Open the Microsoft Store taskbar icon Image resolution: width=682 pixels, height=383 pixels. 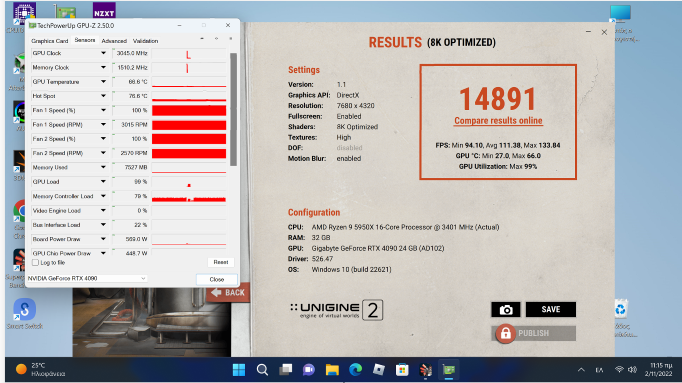402,370
